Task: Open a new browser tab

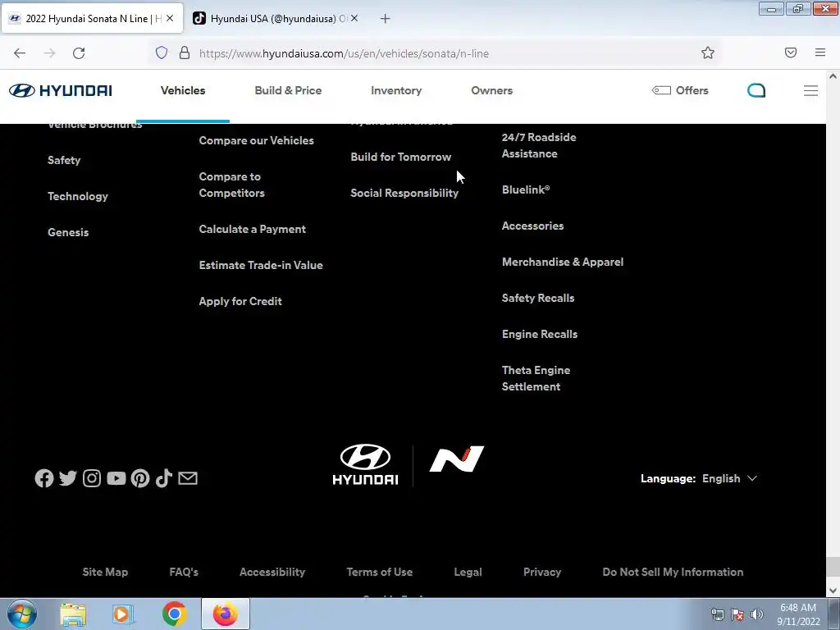Action: click(385, 19)
